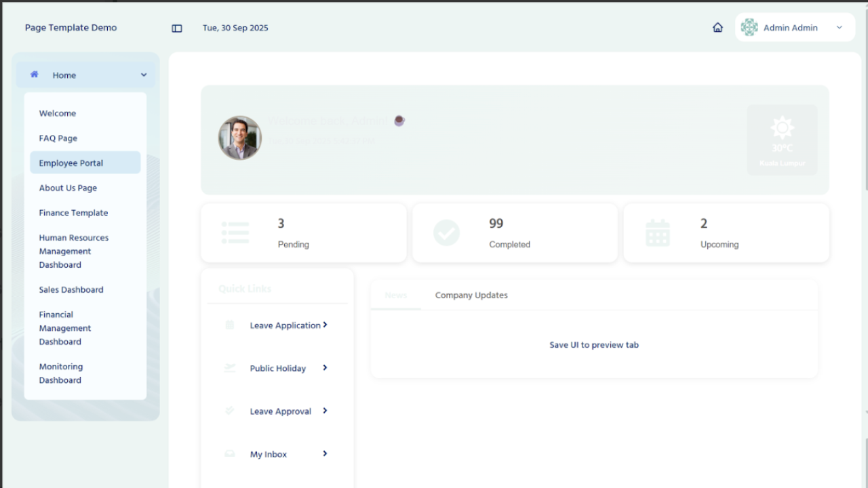This screenshot has width=868, height=488.
Task: Select FAQ Page in sidebar
Action: pyautogui.click(x=58, y=138)
